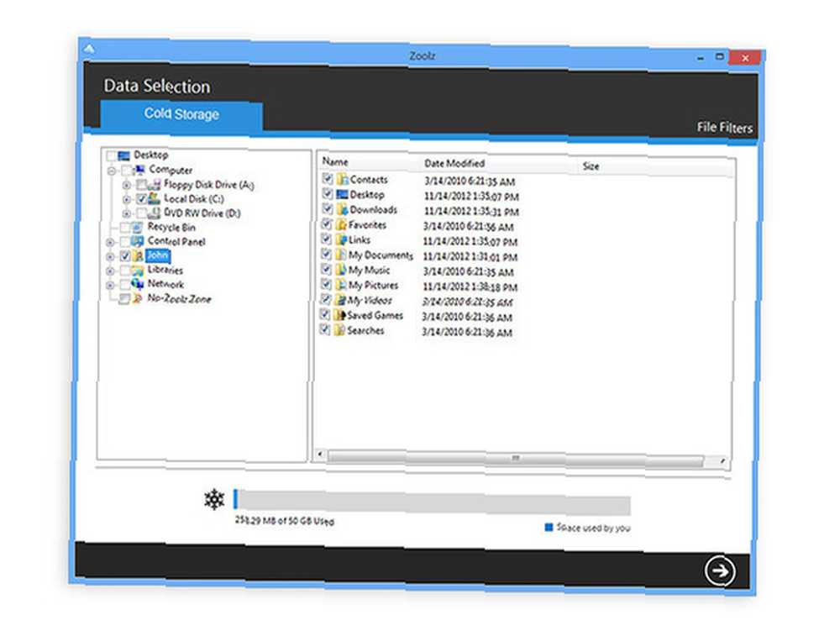Image resolution: width=840 pixels, height=636 pixels.
Task: Click the Floppy Disk Drive icon
Action: [155, 184]
